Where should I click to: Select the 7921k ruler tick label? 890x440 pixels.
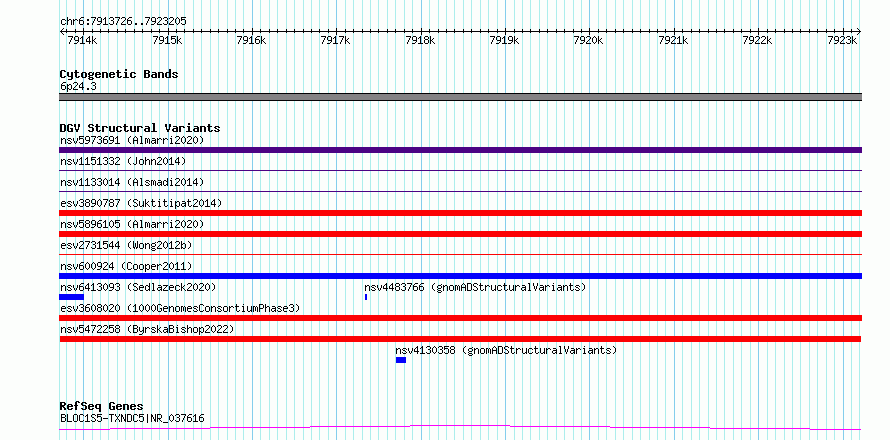click(673, 40)
